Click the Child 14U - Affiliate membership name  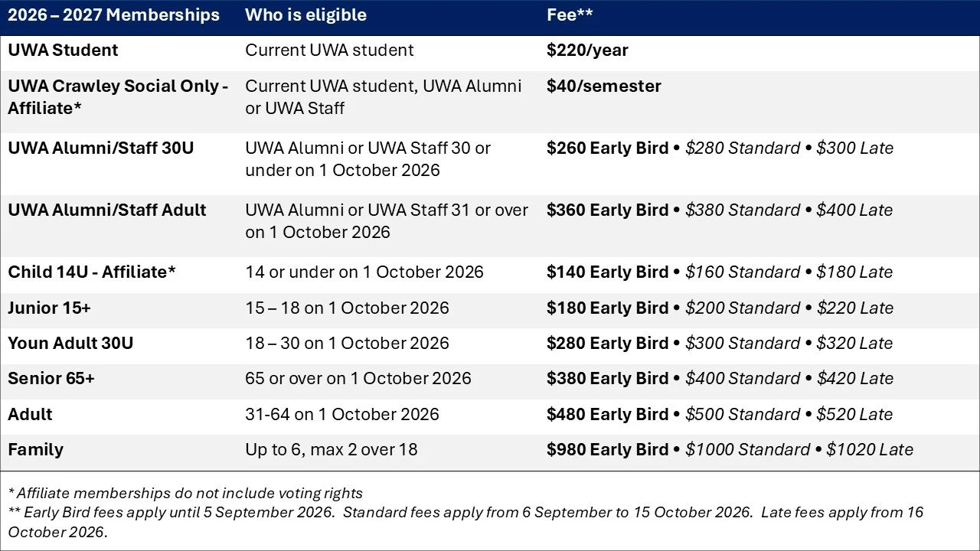(x=92, y=272)
